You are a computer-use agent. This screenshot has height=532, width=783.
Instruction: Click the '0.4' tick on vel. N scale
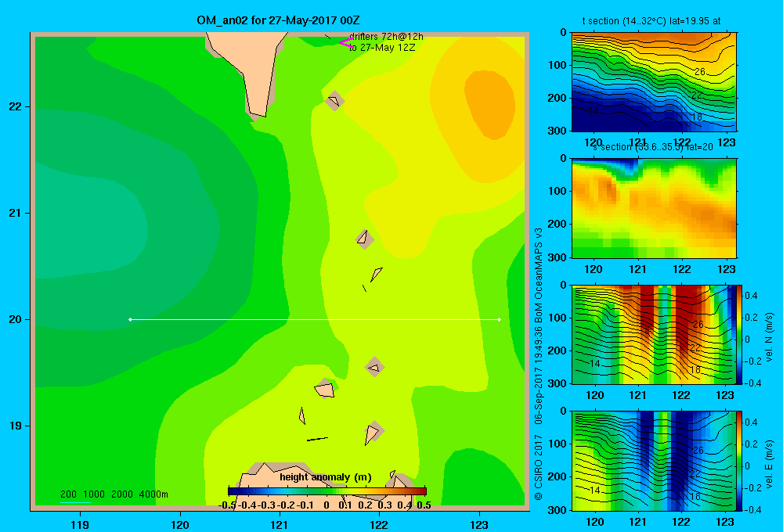[x=751, y=296]
